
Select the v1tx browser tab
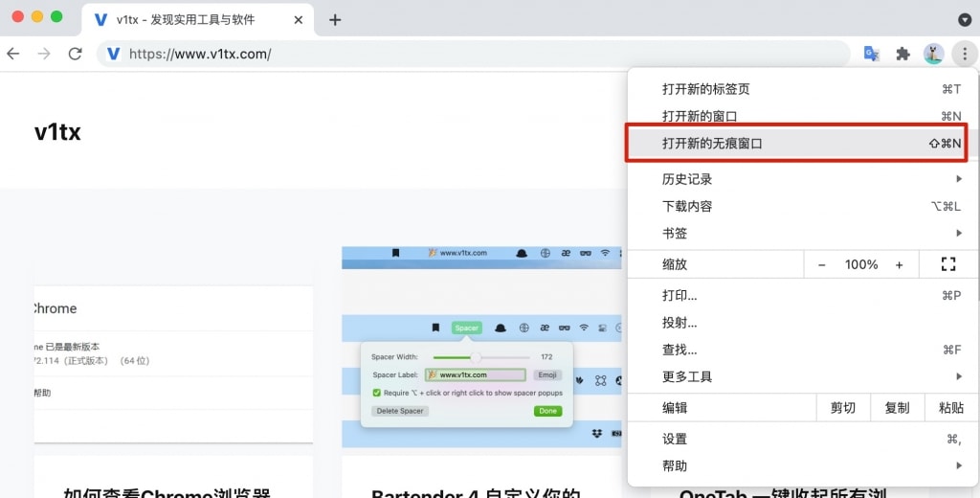pyautogui.click(x=197, y=20)
